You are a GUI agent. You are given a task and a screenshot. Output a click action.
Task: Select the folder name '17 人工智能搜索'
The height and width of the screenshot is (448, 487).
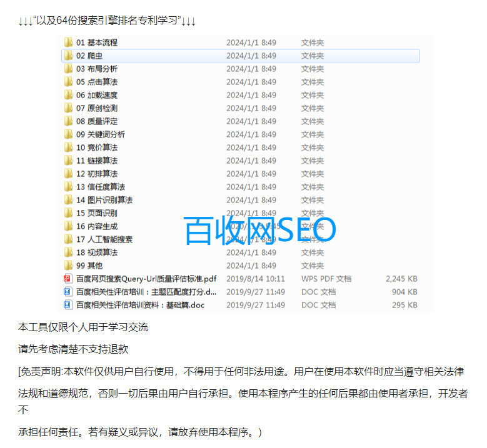point(104,239)
